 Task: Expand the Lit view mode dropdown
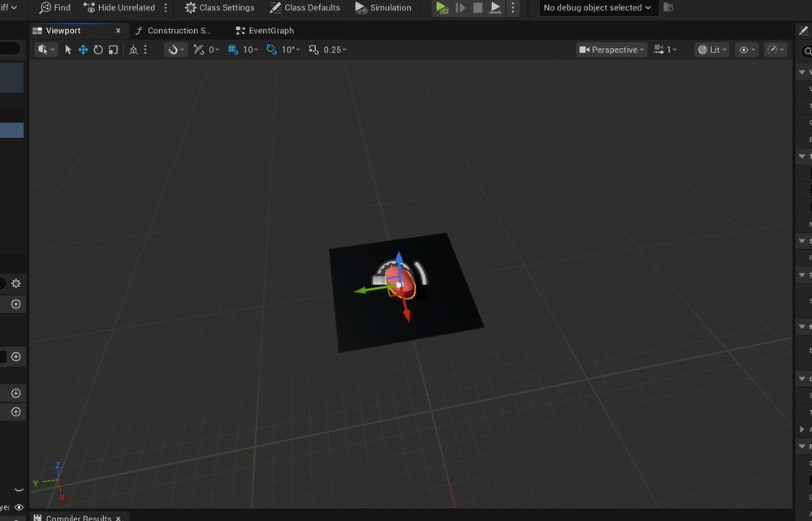(x=711, y=50)
